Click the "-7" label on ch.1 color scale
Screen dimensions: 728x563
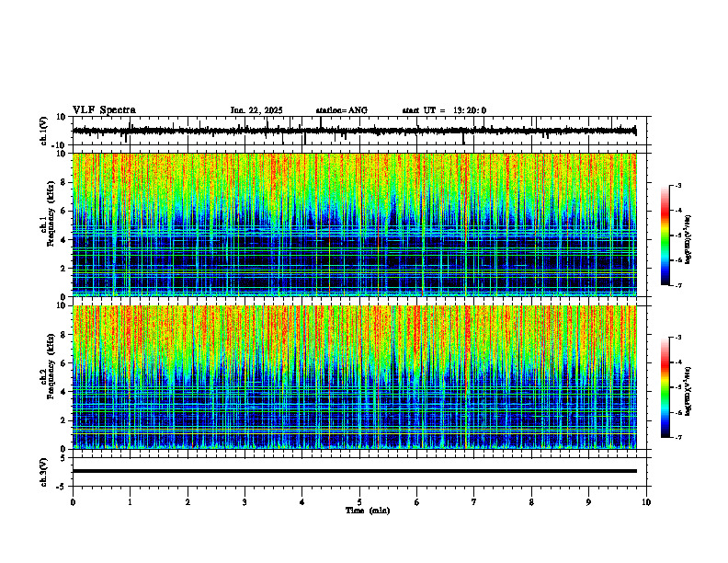(678, 285)
